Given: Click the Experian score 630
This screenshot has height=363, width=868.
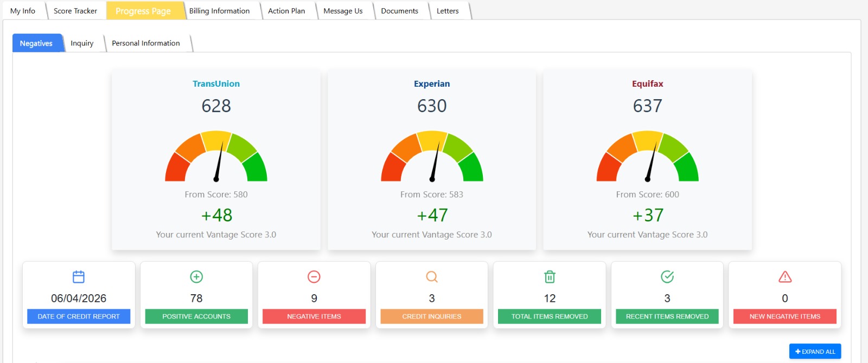Looking at the screenshot, I should pos(432,106).
